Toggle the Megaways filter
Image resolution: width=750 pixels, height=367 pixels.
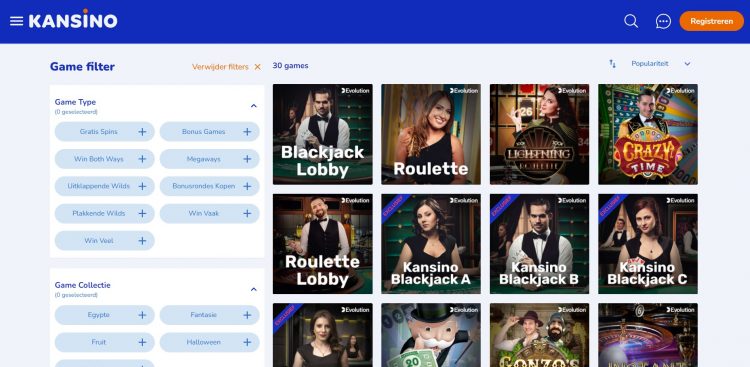(210, 159)
